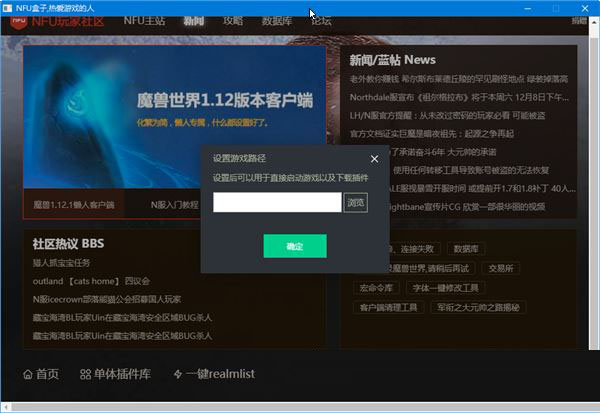Open the 攻略 nav item
Image resolution: width=600 pixels, height=413 pixels.
[233, 21]
